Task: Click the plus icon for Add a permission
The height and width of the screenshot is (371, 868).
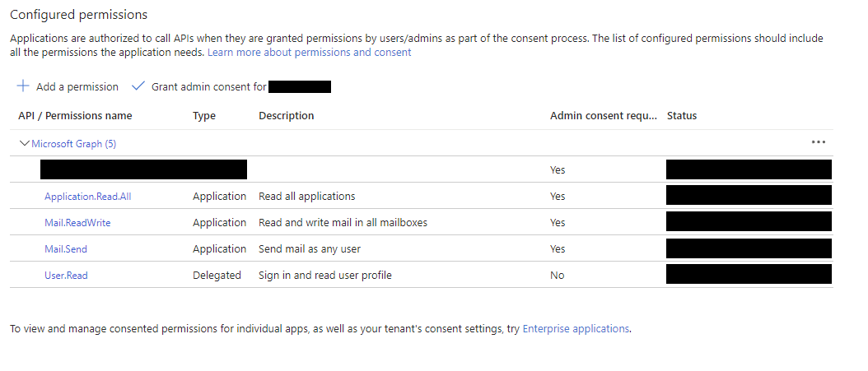Action: 23,86
